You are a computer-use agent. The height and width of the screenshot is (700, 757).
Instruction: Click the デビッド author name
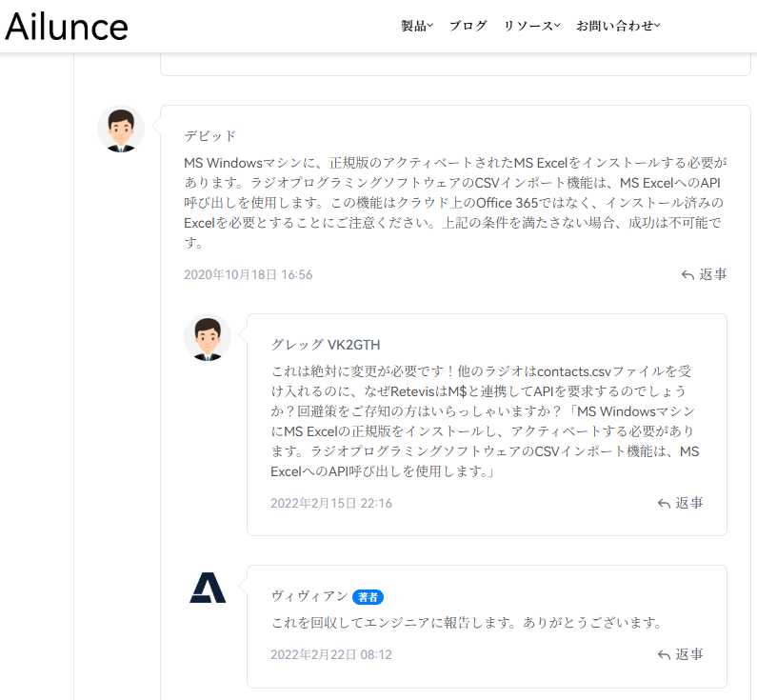(209, 136)
